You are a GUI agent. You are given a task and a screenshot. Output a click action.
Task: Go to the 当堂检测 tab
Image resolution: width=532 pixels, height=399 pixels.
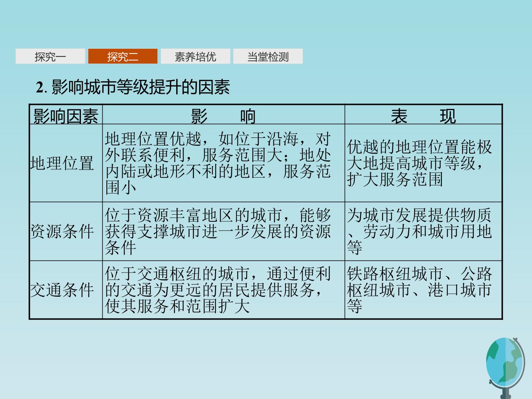click(x=268, y=57)
